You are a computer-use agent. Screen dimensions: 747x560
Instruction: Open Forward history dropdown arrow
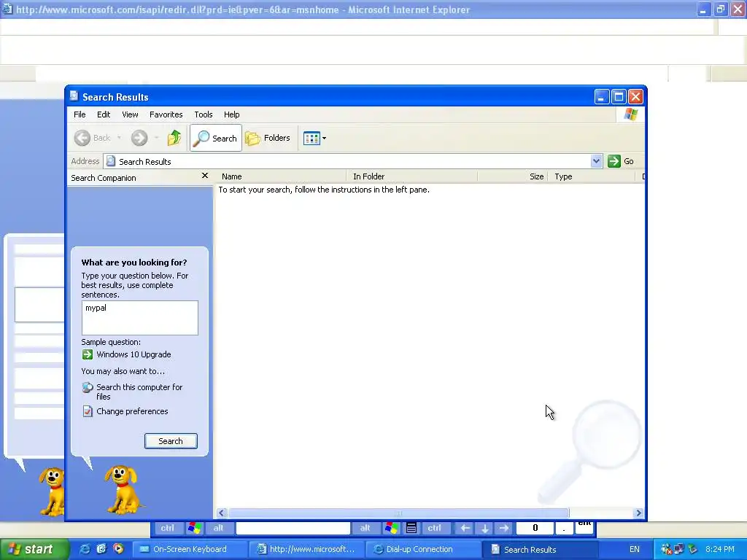tap(156, 138)
